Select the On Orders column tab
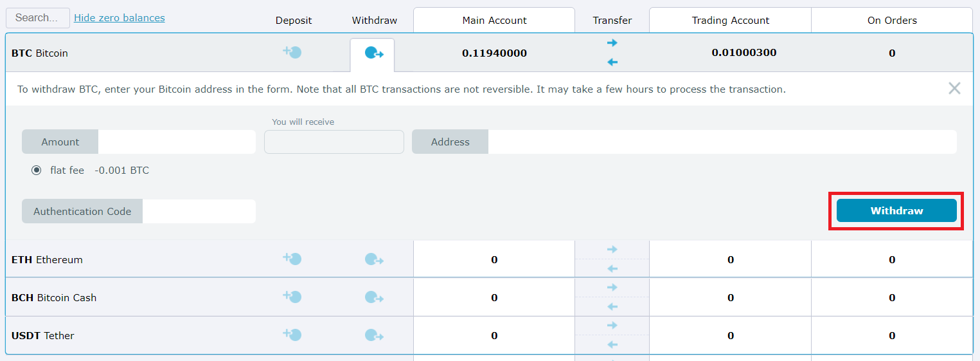Viewport: 980px width, 361px height. coord(892,21)
